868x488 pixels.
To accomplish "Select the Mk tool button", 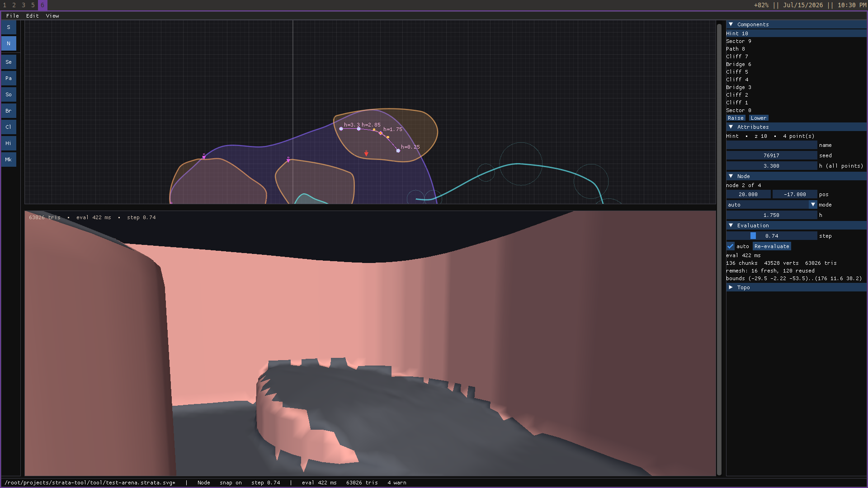I will (x=9, y=160).
